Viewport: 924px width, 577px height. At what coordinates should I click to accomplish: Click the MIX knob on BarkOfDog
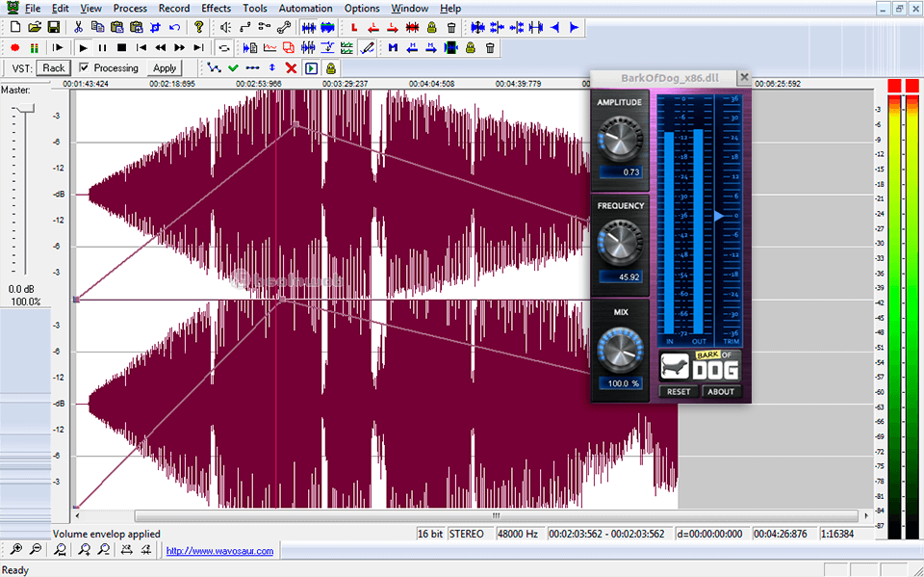620,352
